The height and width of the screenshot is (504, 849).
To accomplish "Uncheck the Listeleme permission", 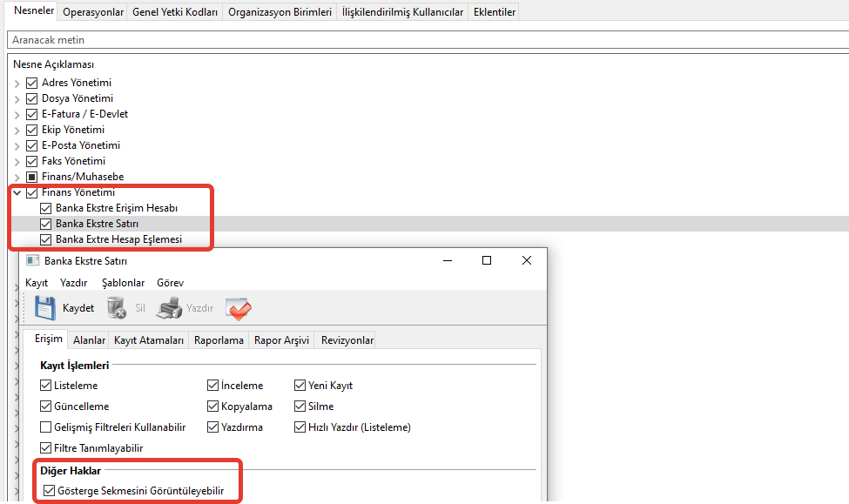I will 46,386.
